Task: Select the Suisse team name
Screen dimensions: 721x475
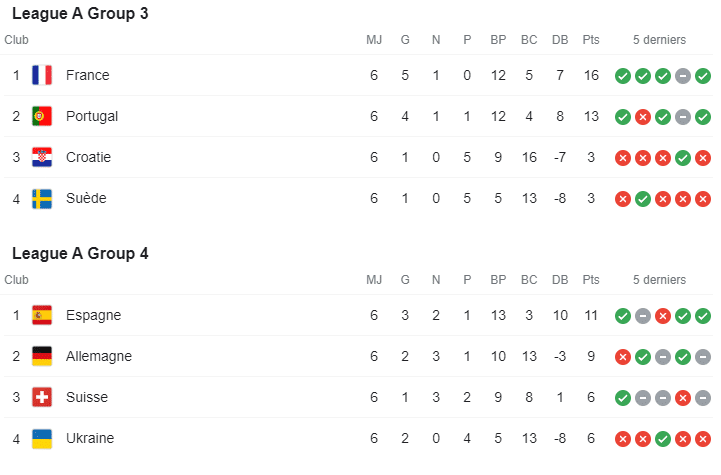Action: pos(87,397)
